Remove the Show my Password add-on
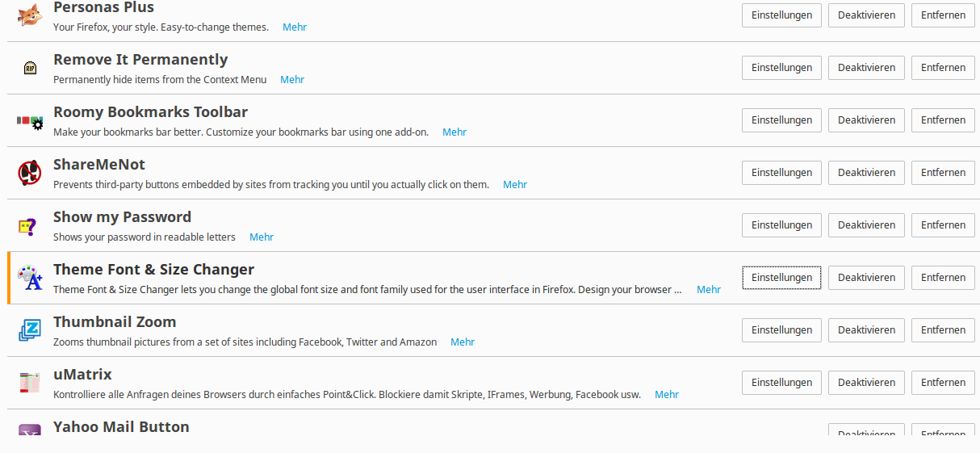The image size is (980, 453). coord(943,225)
